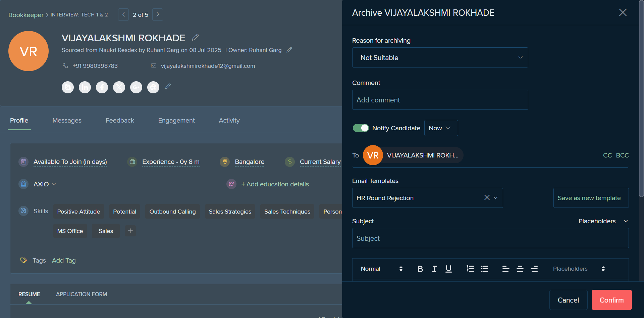The image size is (644, 318).
Task: Open RESUME tab
Action: (29, 294)
